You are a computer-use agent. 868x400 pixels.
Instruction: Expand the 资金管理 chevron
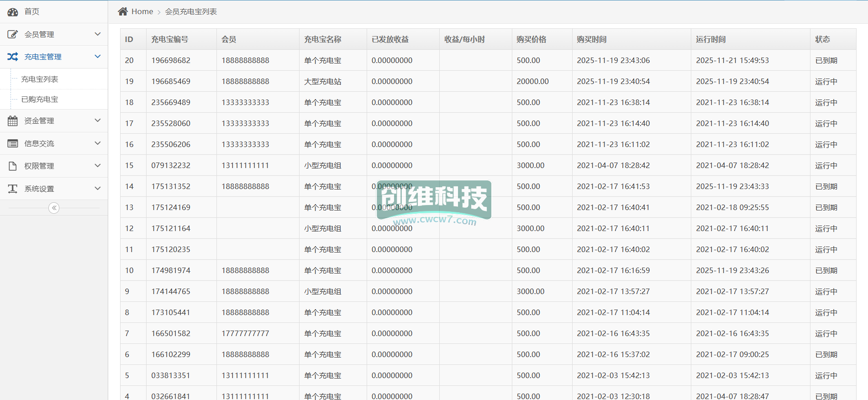click(x=97, y=121)
